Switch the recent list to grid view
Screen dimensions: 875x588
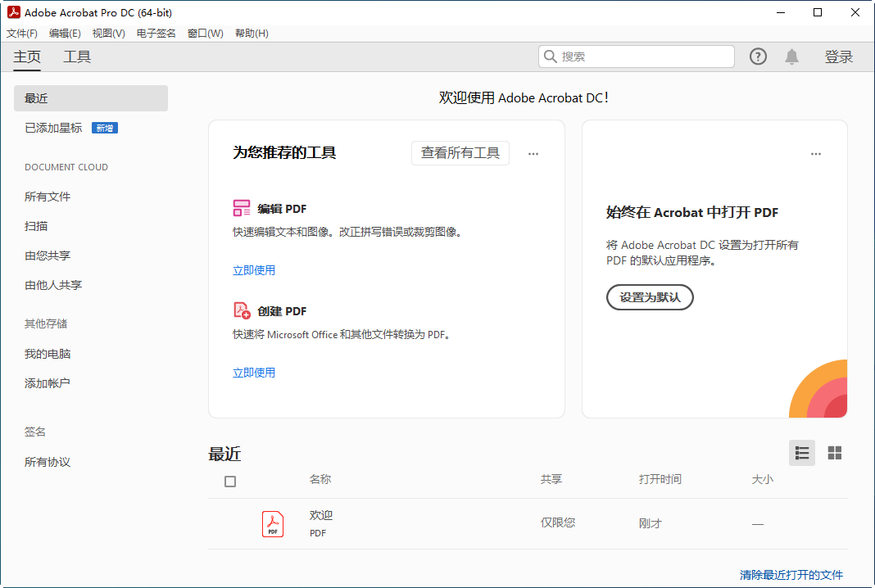coord(834,452)
